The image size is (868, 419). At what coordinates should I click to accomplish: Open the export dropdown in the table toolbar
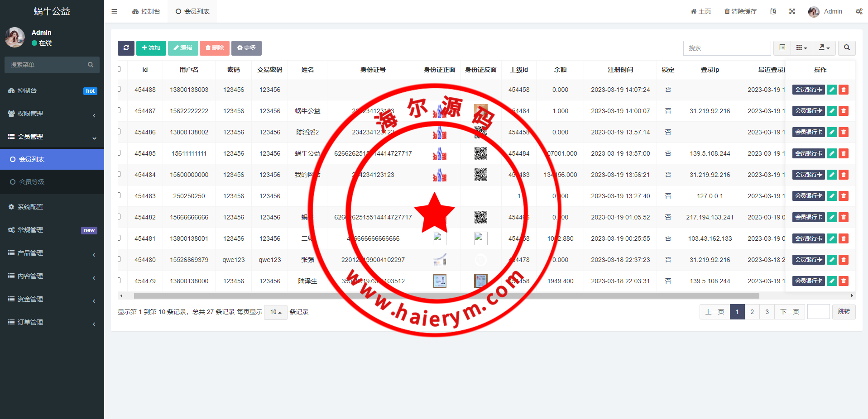pyautogui.click(x=824, y=48)
